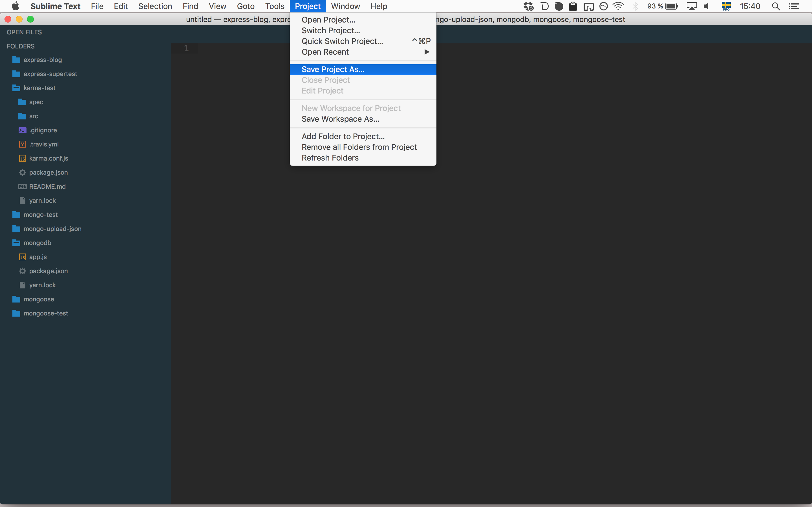Viewport: 812px width, 507px height.
Task: Select Add Folder to Project…
Action: (x=343, y=137)
